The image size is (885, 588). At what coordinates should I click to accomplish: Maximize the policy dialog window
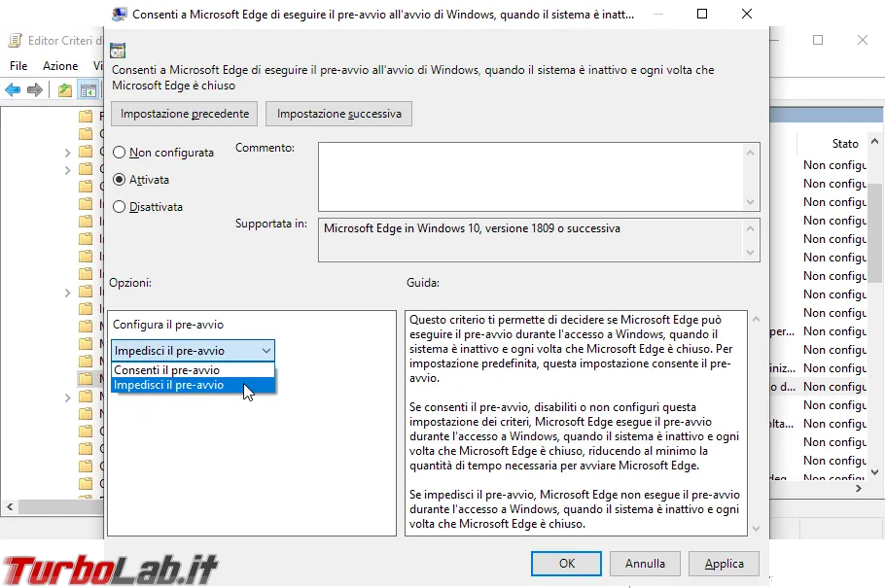coord(702,14)
